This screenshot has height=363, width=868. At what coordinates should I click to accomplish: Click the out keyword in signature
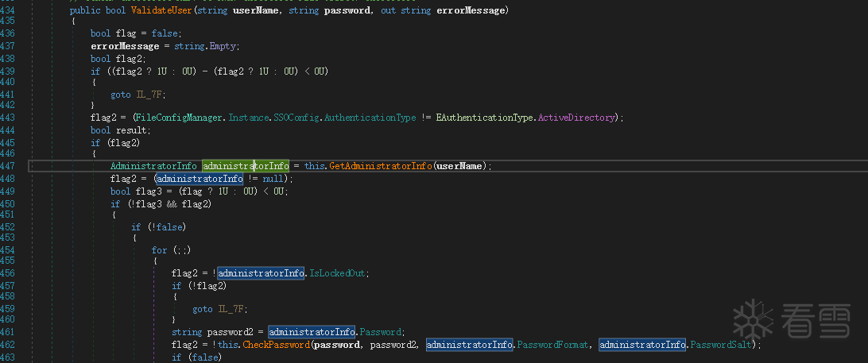tap(389, 10)
